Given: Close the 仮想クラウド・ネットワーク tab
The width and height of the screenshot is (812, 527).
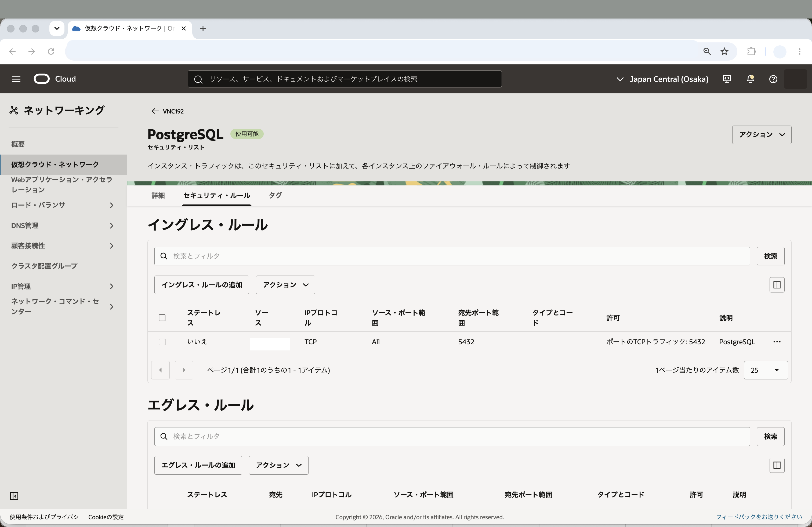Looking at the screenshot, I should (x=184, y=29).
